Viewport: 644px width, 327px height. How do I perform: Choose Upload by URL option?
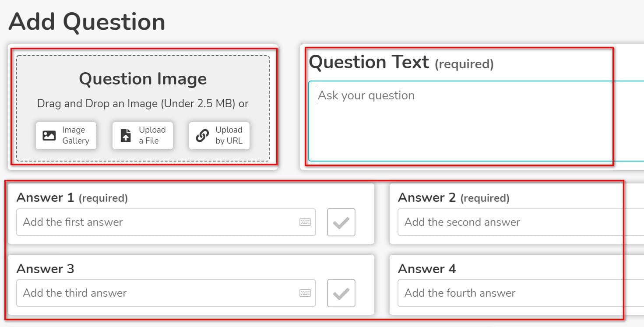[x=219, y=136]
